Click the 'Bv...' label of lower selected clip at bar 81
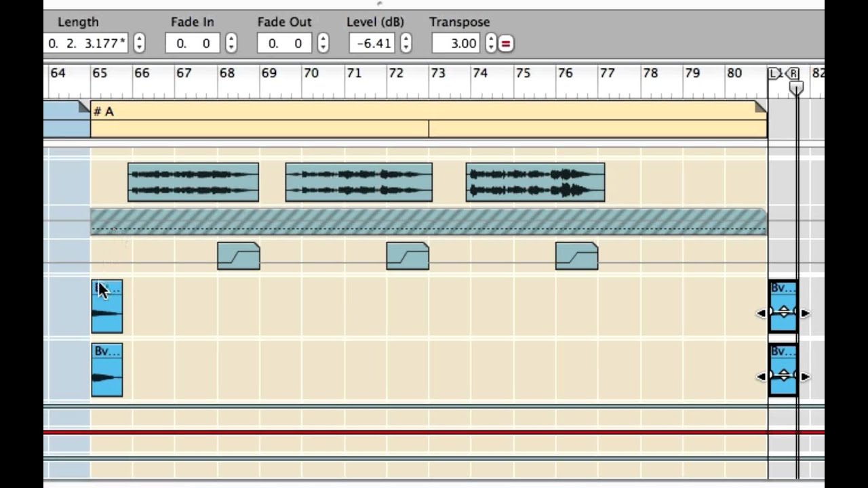868x488 pixels. click(783, 351)
